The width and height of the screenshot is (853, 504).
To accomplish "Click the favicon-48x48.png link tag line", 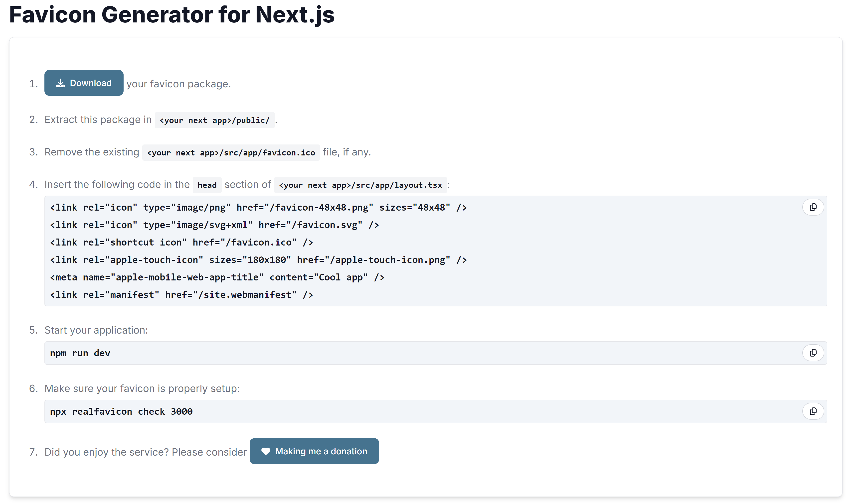I will click(x=259, y=208).
